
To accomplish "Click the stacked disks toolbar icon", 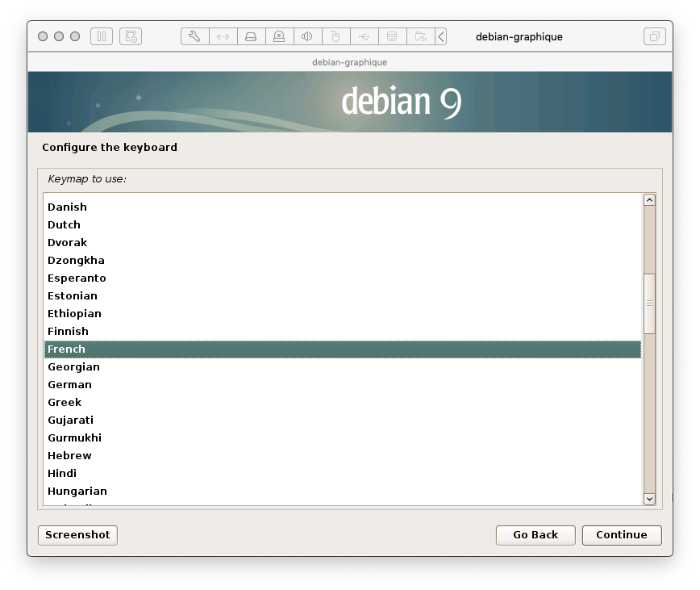I will (x=393, y=36).
